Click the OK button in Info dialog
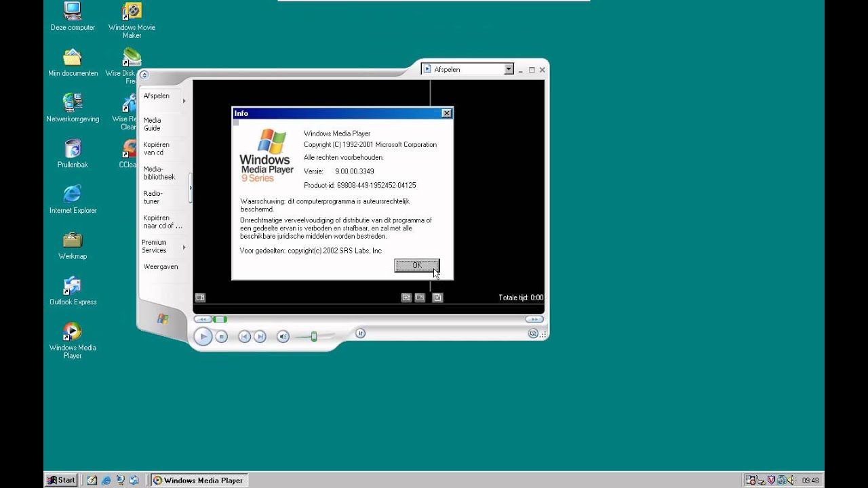The image size is (868, 488). click(417, 265)
